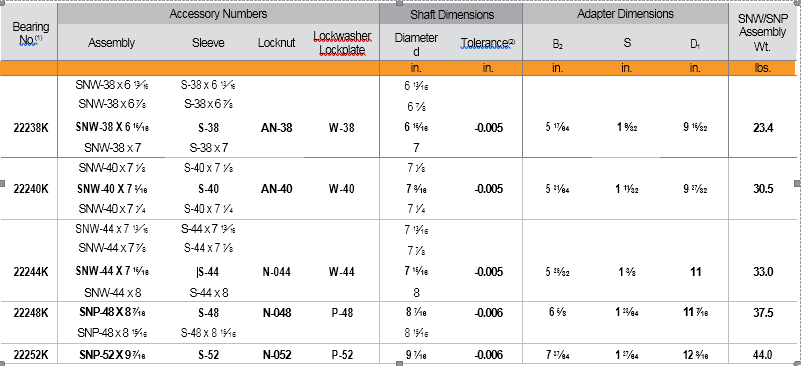Select the Tolerance column header
The width and height of the screenshot is (801, 366).
click(x=487, y=43)
